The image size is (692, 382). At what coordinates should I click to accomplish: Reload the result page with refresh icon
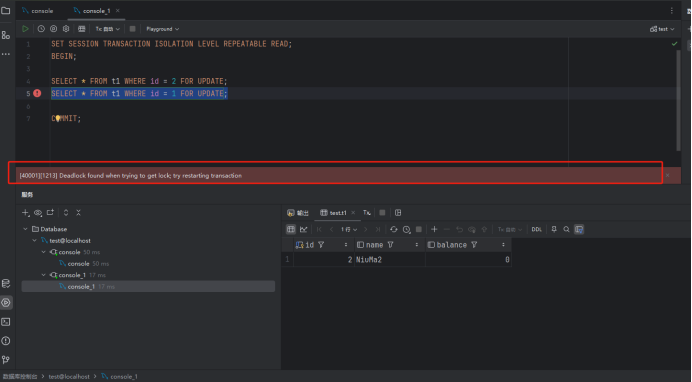[x=394, y=229]
